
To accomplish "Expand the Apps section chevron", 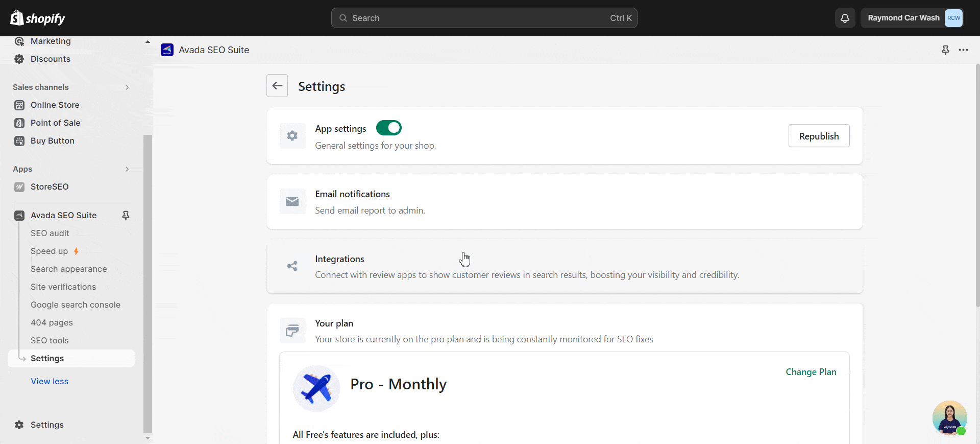I will pos(127,169).
